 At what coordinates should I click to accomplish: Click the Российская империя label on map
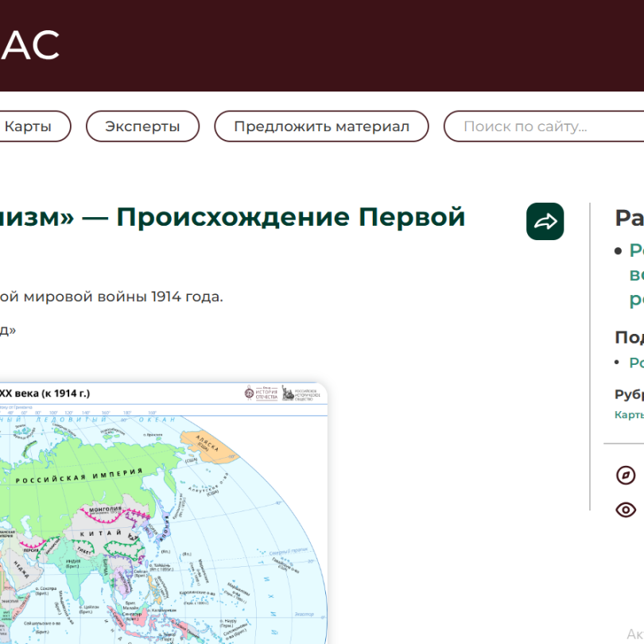89,478
